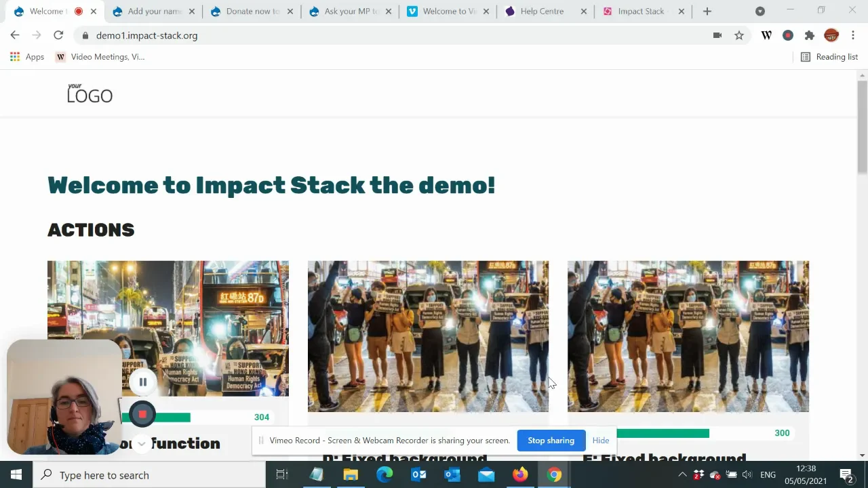Pause the Vimeo screen recording
This screenshot has height=488, width=868.
click(x=142, y=382)
